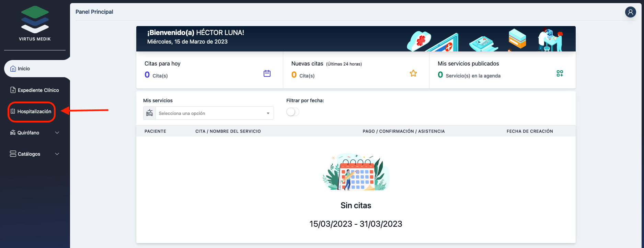Click the grid-plus icon in Mis servicios publicados
Viewport: 644px width, 248px height.
tap(560, 73)
